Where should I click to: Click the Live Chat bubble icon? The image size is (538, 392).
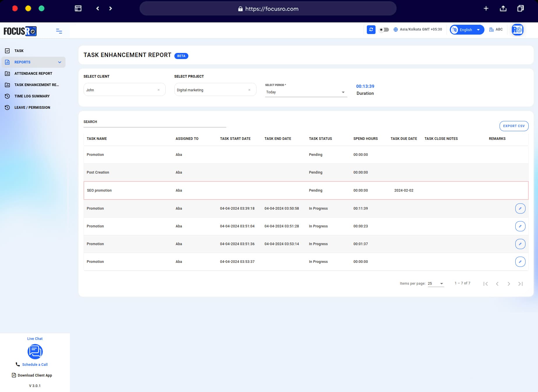tap(35, 352)
